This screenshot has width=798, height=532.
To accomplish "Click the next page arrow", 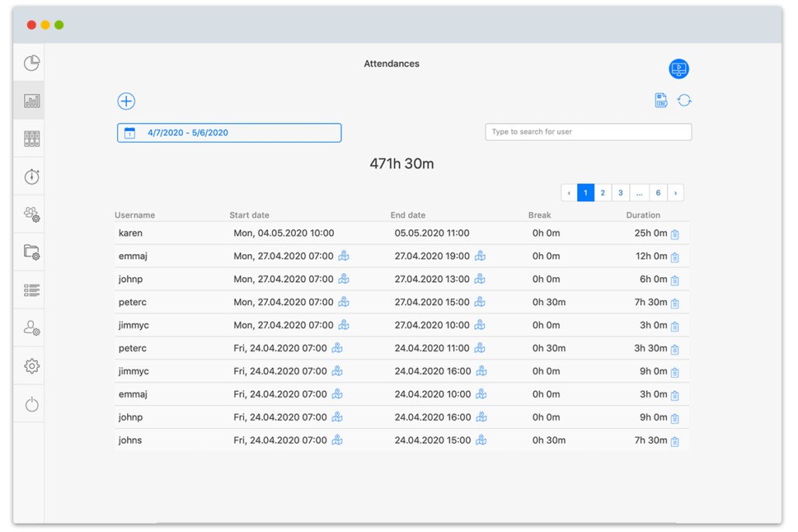I will (675, 192).
